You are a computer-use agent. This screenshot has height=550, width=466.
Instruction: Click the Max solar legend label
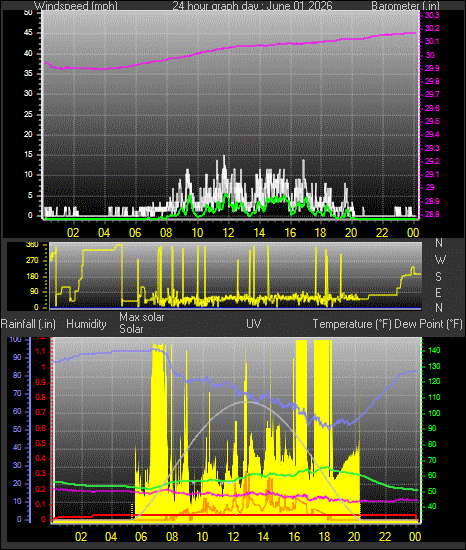(142, 317)
